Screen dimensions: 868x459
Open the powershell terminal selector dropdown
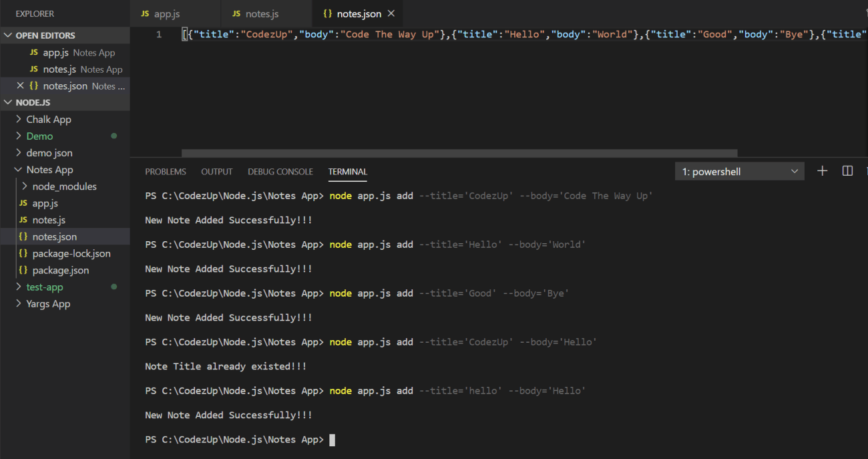tap(739, 171)
